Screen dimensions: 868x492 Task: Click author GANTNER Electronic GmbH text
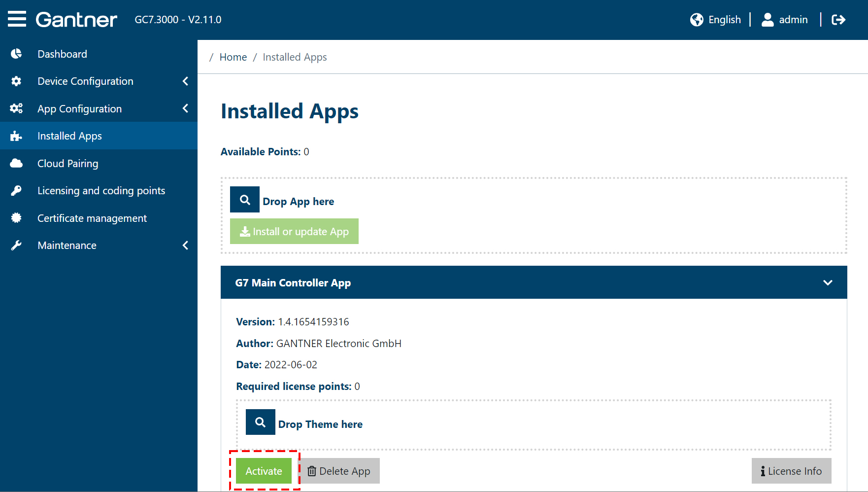point(338,344)
